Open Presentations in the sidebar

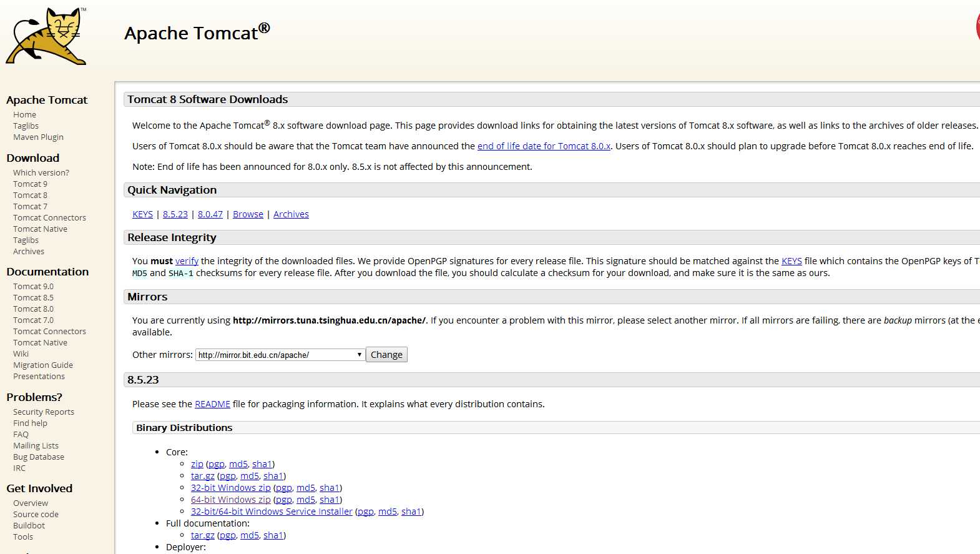coord(39,377)
